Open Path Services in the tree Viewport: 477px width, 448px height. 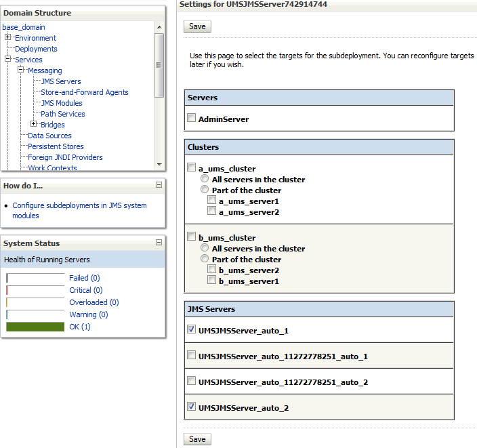pos(63,114)
